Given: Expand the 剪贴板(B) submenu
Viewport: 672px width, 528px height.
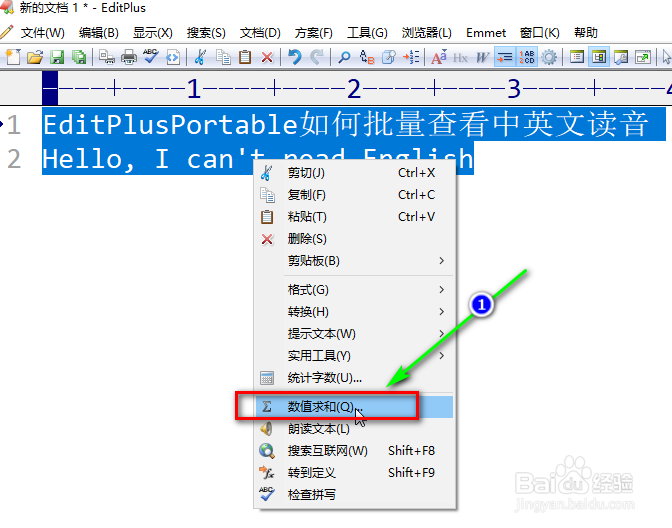Looking at the screenshot, I should [354, 261].
